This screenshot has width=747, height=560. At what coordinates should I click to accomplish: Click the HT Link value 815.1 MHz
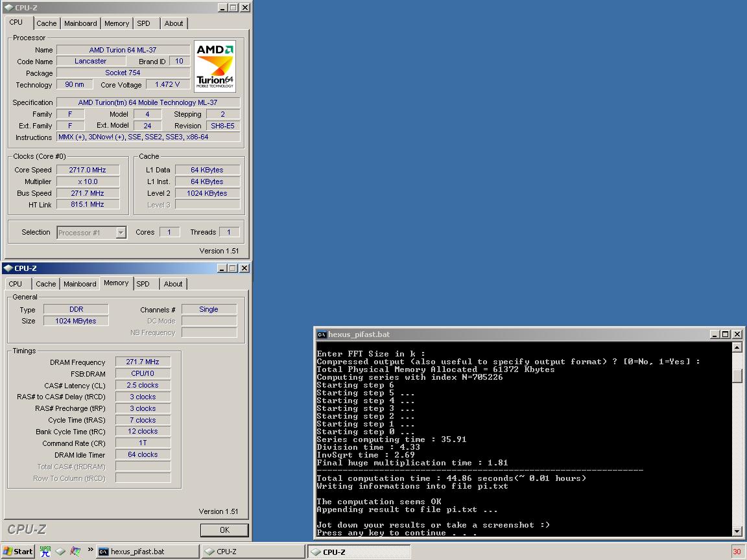(x=88, y=204)
